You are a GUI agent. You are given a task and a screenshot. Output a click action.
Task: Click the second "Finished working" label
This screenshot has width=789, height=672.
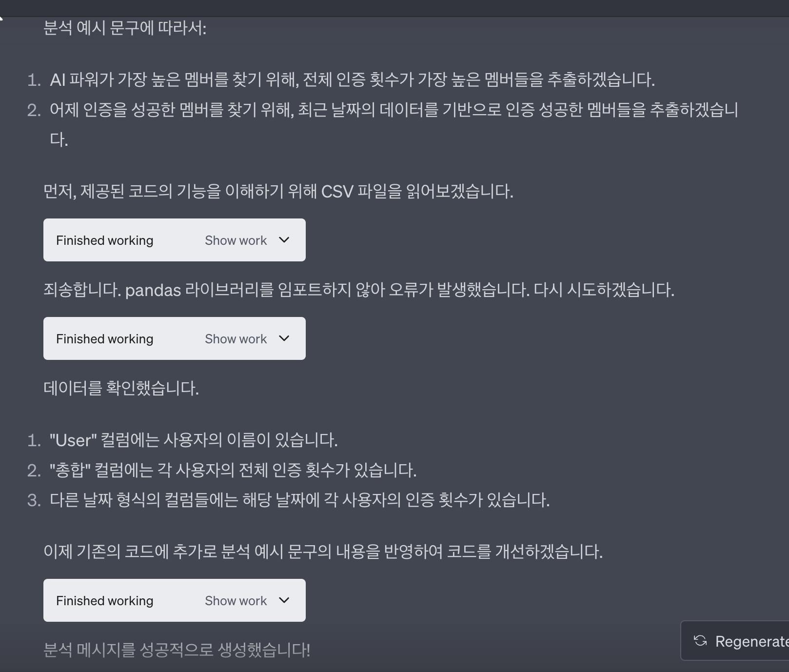(104, 339)
